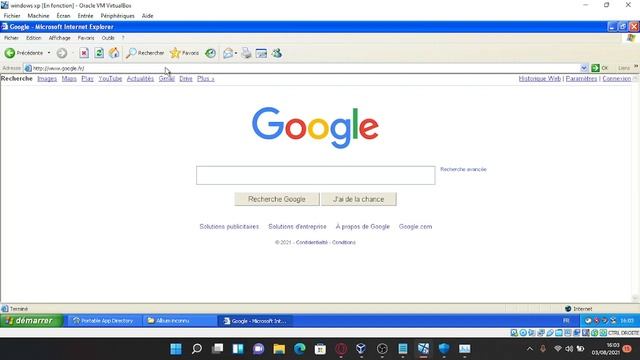640x360 pixels.
Task: Open À propos de Google link
Action: (362, 227)
